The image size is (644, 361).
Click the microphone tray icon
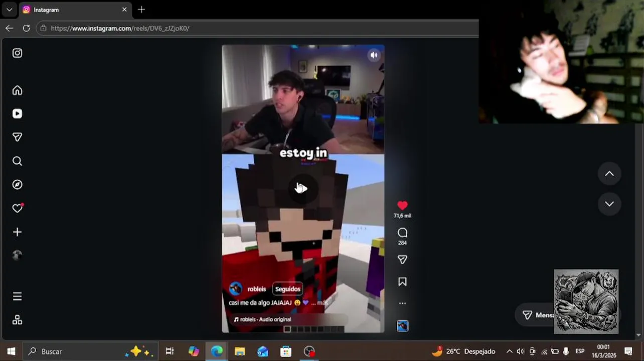tap(566, 351)
